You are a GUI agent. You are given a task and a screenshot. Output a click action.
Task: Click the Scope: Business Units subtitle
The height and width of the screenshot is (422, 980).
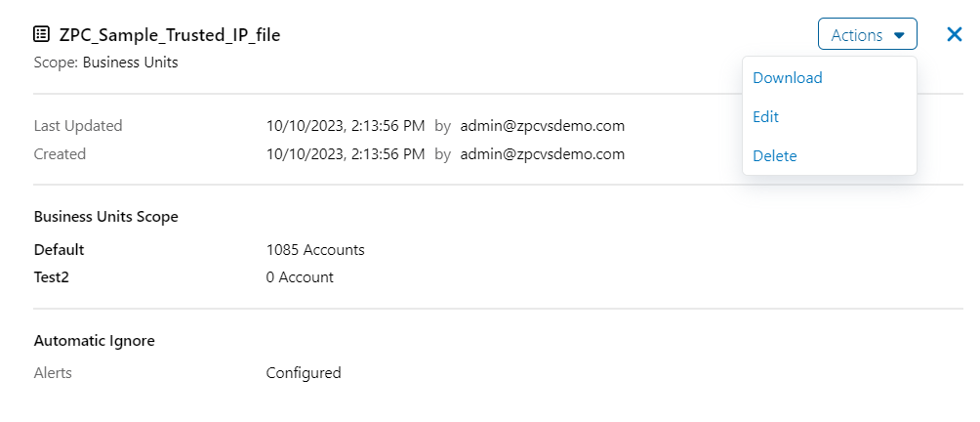pyautogui.click(x=105, y=62)
